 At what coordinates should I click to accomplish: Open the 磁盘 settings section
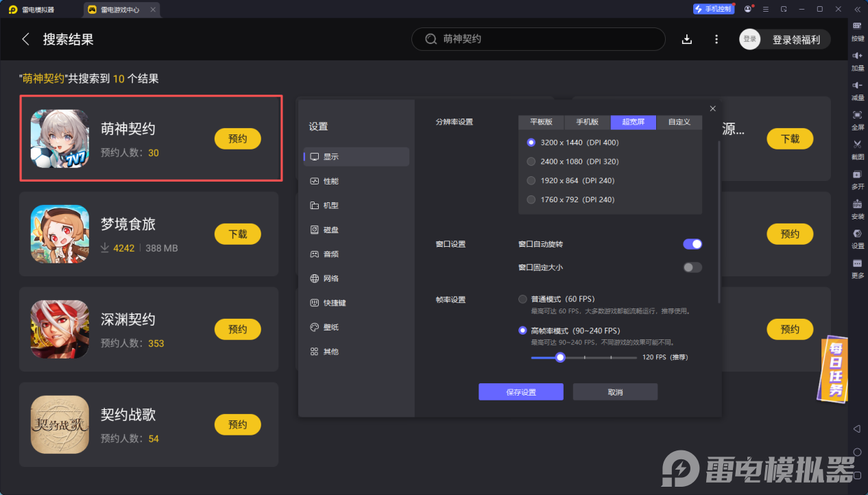pyautogui.click(x=357, y=230)
